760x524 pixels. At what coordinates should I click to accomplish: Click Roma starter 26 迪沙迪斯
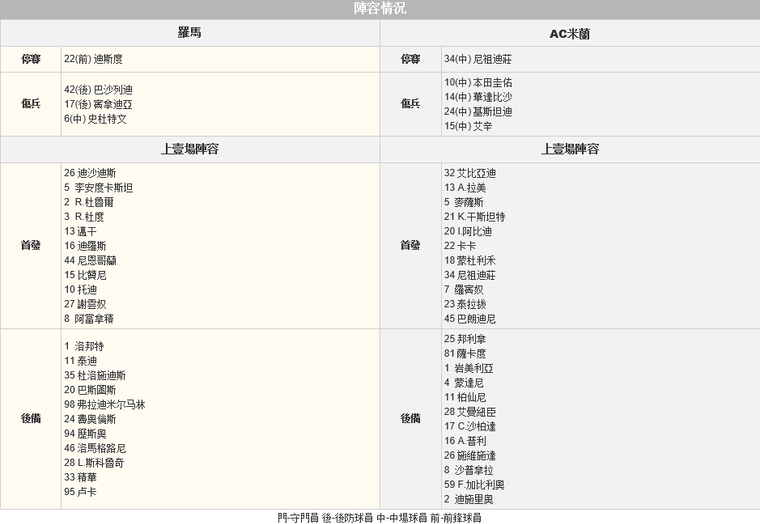(90, 173)
